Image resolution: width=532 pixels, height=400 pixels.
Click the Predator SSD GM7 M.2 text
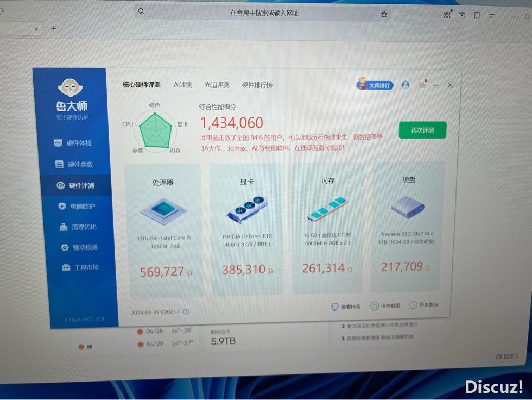[407, 237]
